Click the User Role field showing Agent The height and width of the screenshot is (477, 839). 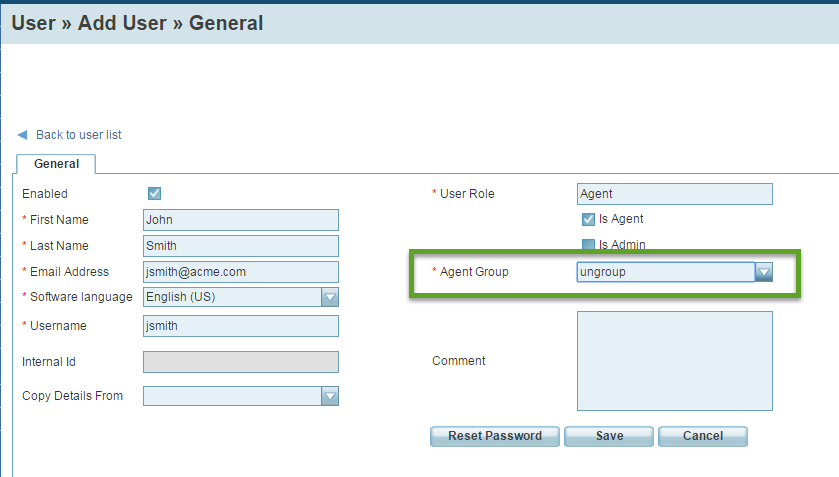675,194
